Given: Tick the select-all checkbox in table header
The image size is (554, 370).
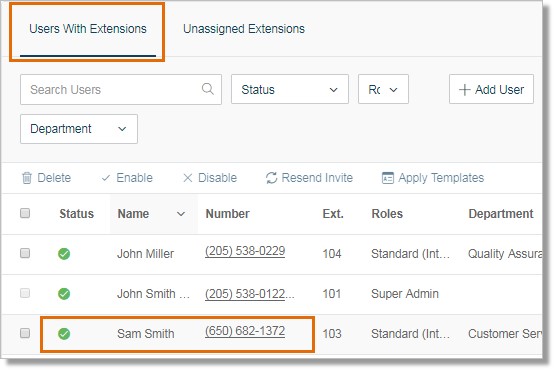Looking at the screenshot, I should pyautogui.click(x=25, y=213).
